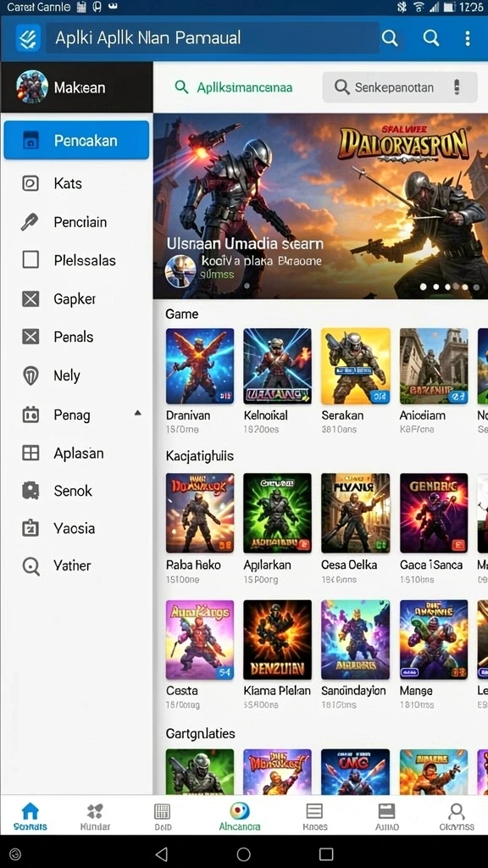
Task: Click the Yatner label in sidebar
Action: 73,565
